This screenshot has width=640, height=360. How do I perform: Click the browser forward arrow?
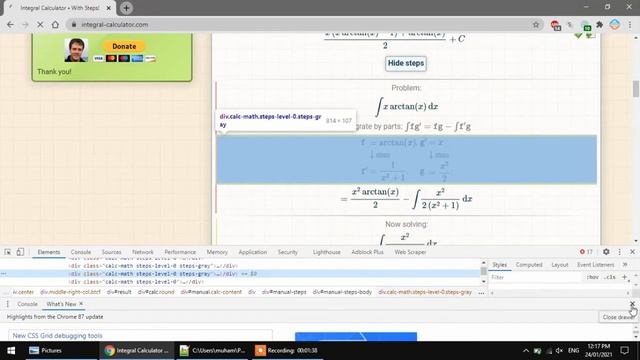pyautogui.click(x=25, y=24)
